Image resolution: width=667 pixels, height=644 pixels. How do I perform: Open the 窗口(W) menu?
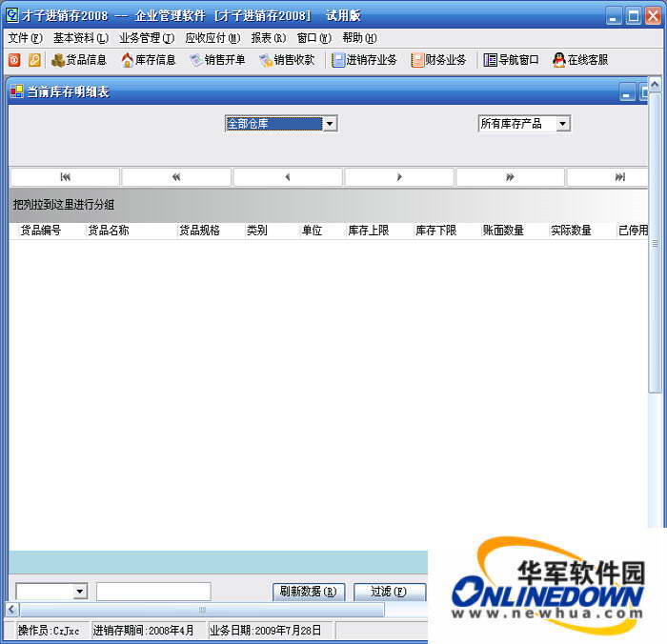313,38
